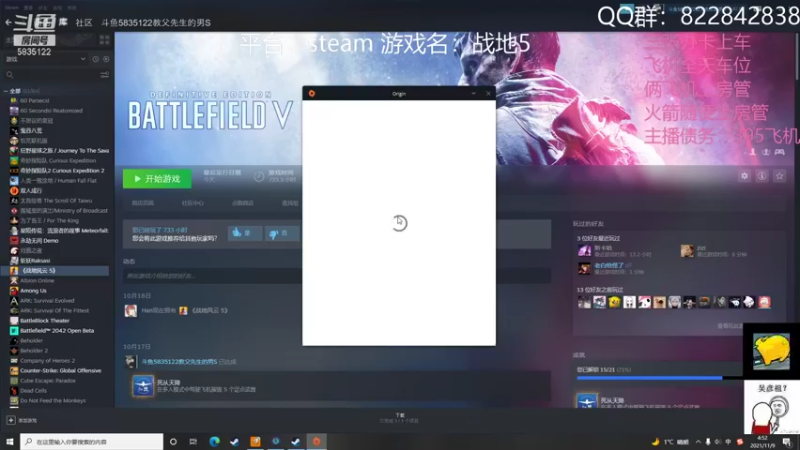Click controller support icon on banner
This screenshot has width=800, height=450.
coord(780,152)
